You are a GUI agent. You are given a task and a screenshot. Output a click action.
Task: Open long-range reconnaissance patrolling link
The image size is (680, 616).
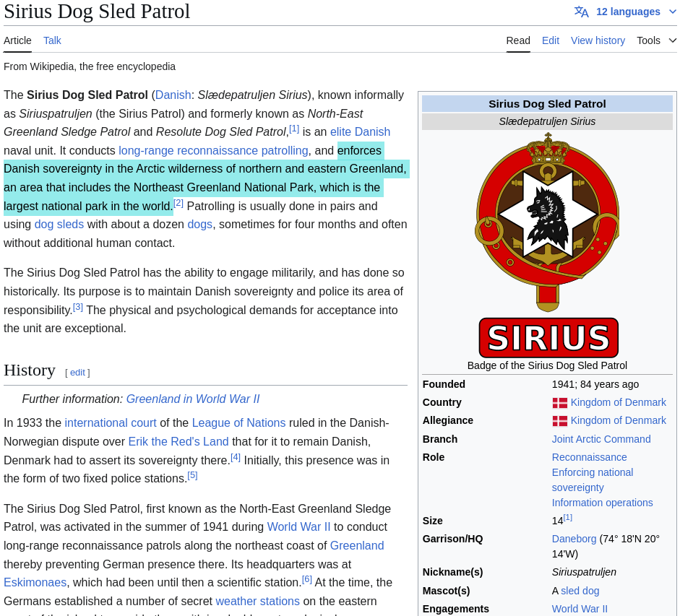213,150
